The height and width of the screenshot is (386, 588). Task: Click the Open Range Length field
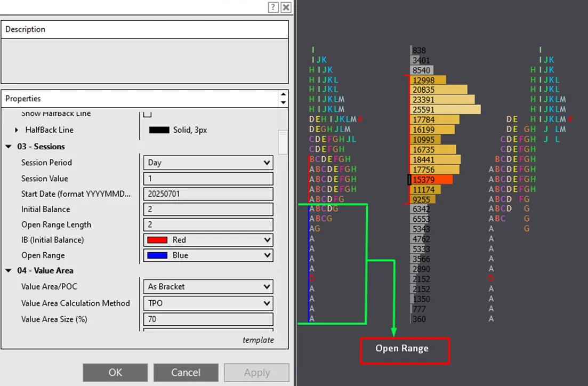[x=208, y=225]
